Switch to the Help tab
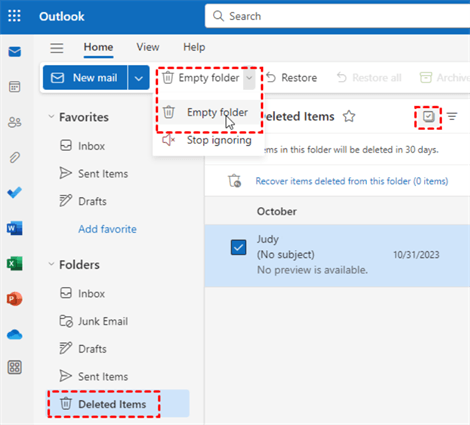Viewport: 470px width, 425px height. [x=194, y=47]
